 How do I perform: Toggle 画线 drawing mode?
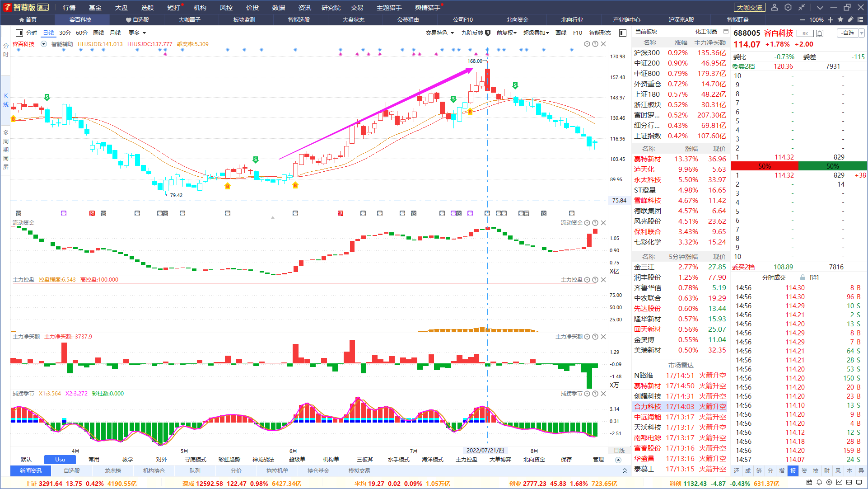[561, 33]
